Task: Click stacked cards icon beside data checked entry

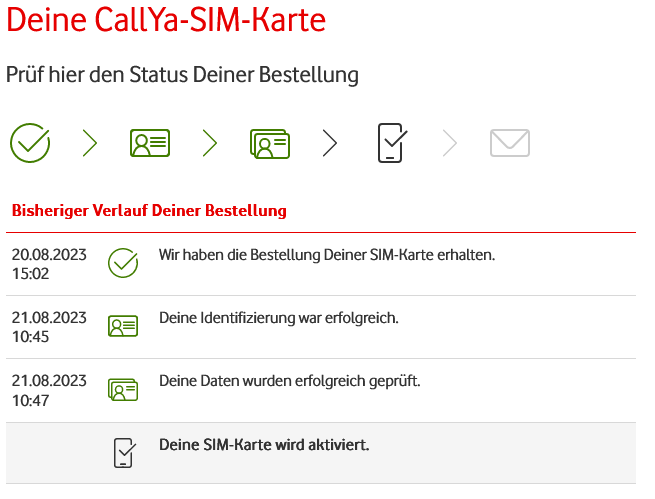Action: click(123, 390)
